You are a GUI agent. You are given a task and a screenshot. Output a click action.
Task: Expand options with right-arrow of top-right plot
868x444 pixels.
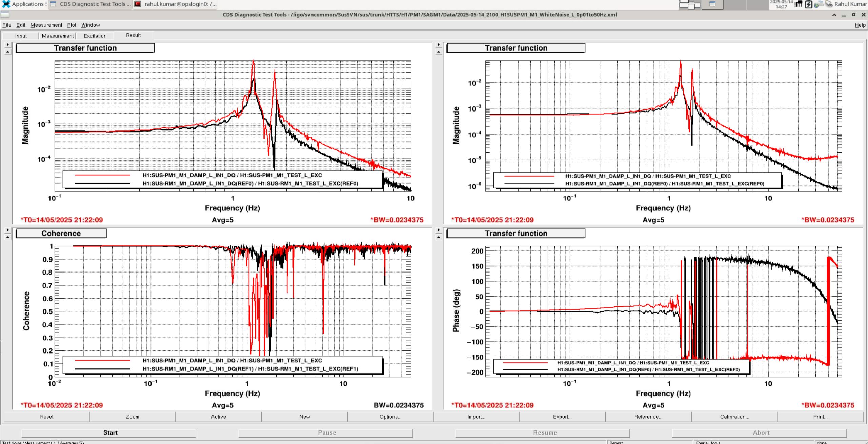[x=439, y=45]
